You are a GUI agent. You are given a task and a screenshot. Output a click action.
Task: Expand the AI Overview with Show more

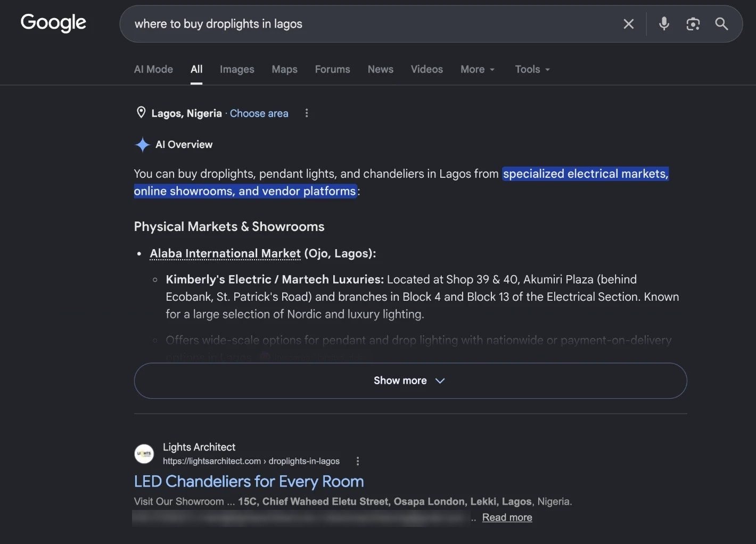410,381
